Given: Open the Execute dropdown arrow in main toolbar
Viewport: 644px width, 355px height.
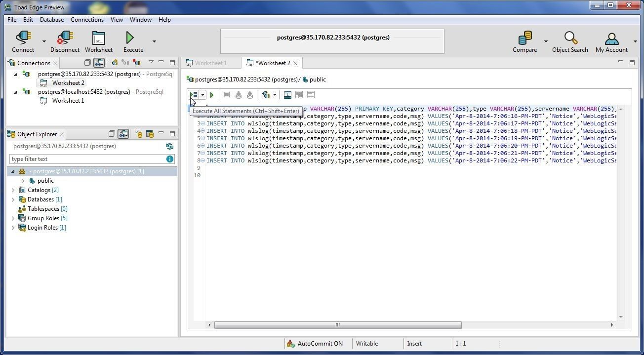Looking at the screenshot, I should 154,41.
